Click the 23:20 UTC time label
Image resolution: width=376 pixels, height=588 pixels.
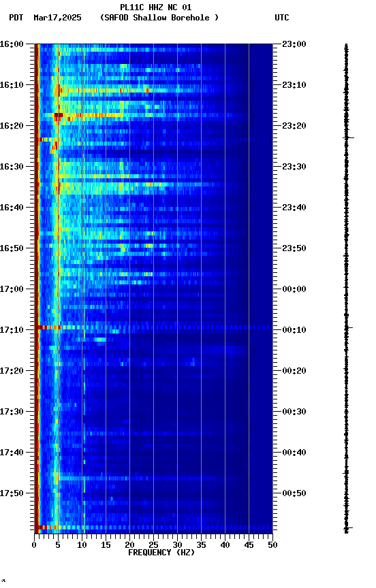click(x=294, y=126)
